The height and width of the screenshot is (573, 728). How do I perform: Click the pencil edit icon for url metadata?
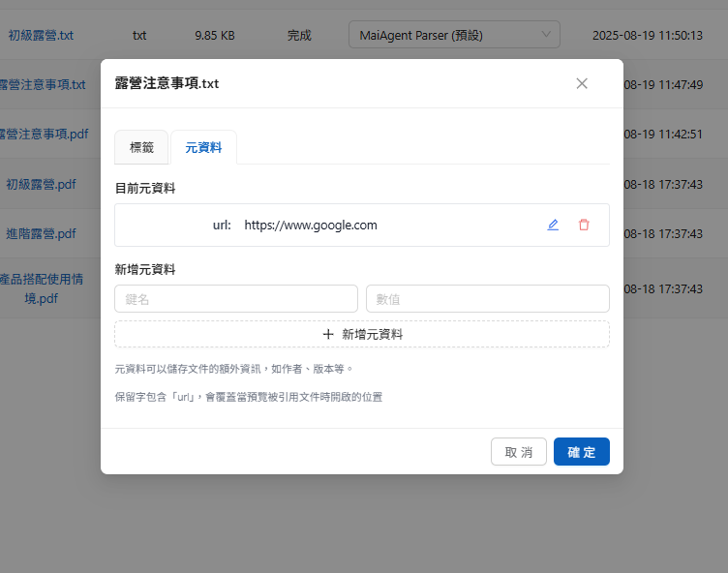(553, 225)
